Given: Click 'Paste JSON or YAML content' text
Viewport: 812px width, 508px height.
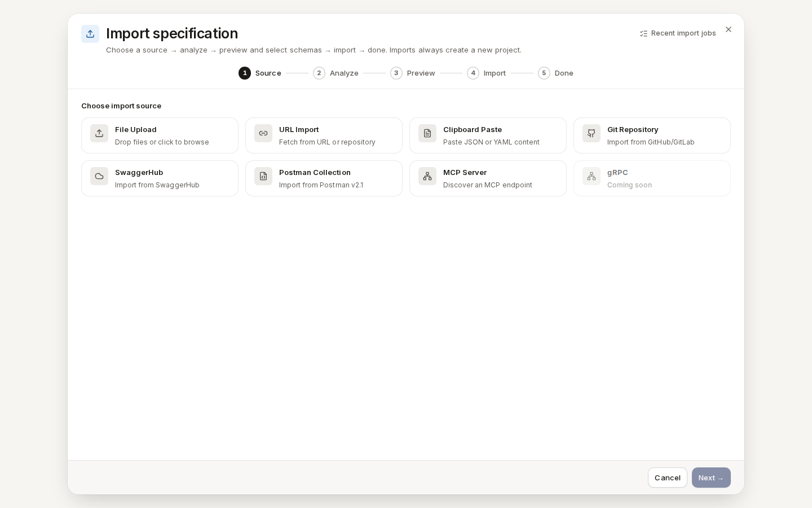Looking at the screenshot, I should [x=491, y=142].
